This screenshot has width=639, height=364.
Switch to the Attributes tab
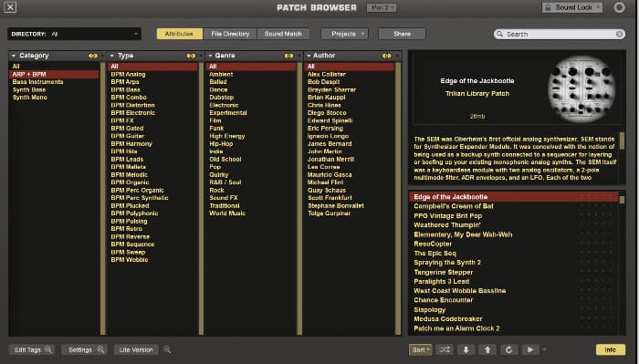pos(179,34)
